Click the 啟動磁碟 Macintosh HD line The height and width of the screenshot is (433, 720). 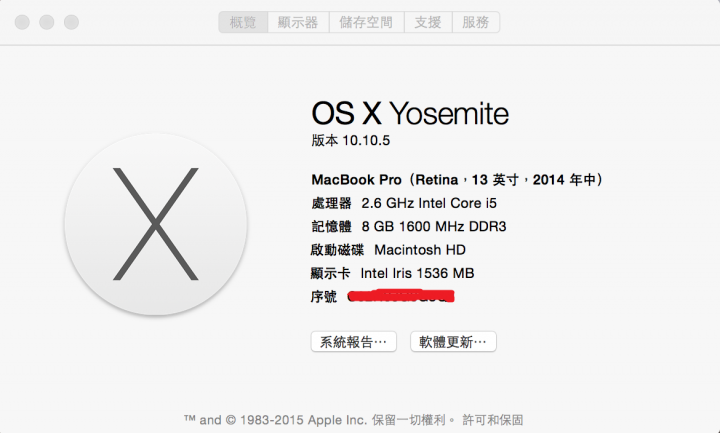pyautogui.click(x=388, y=250)
